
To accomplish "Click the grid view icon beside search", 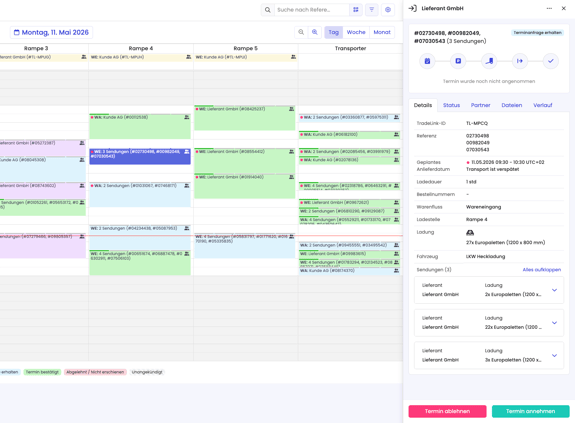I will [356, 10].
